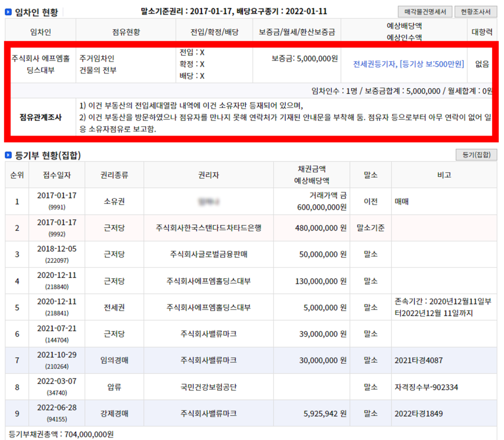
Task: Open the 전세권등기자 등기상 보:500만원 link
Action: (409, 64)
